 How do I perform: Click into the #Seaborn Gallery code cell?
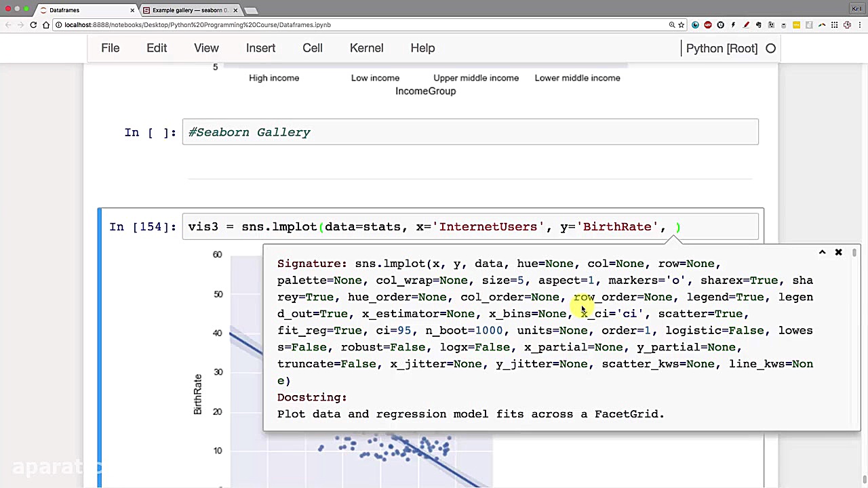tap(470, 131)
